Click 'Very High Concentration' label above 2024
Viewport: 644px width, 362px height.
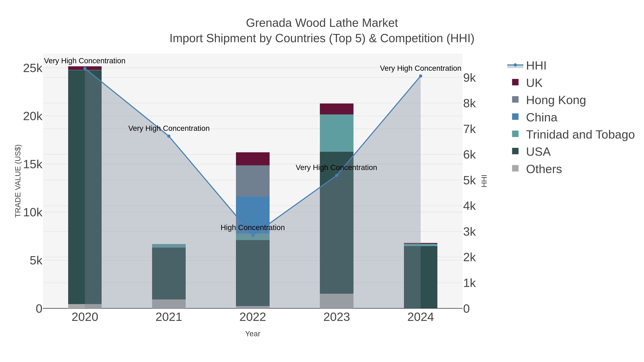point(421,68)
